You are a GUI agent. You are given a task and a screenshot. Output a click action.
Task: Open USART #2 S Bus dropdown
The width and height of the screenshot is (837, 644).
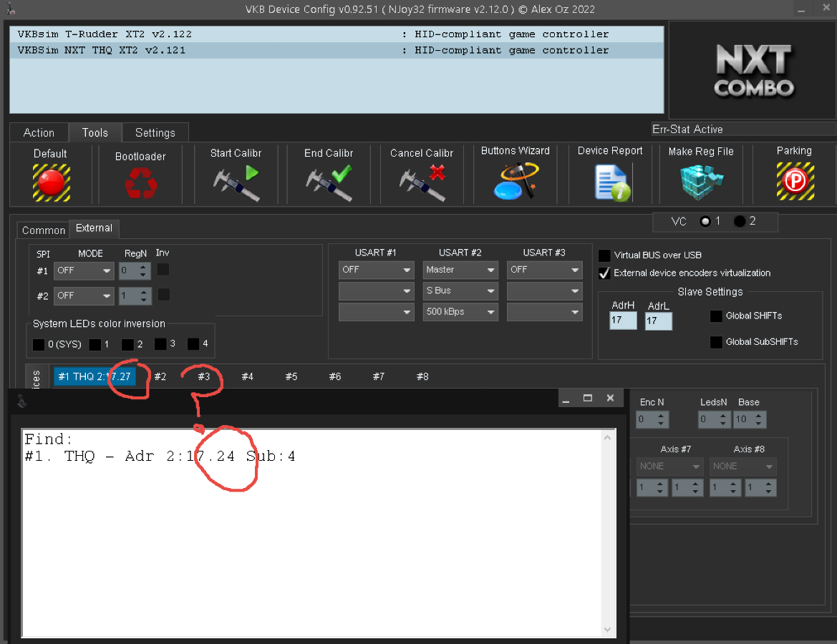pos(460,291)
